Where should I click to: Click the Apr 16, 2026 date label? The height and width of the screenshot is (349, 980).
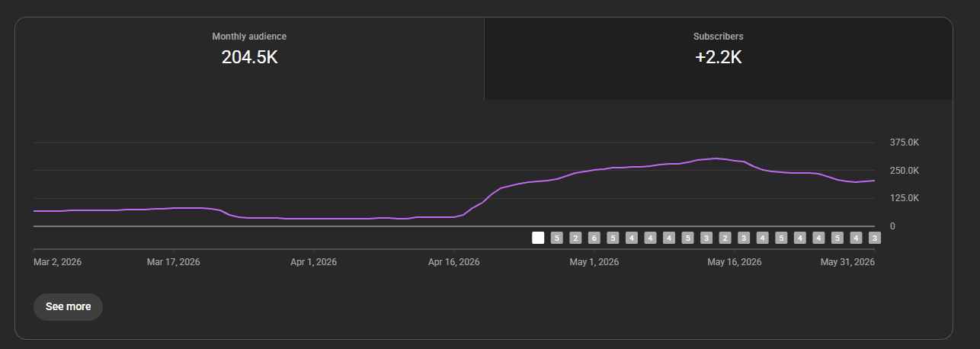point(453,262)
